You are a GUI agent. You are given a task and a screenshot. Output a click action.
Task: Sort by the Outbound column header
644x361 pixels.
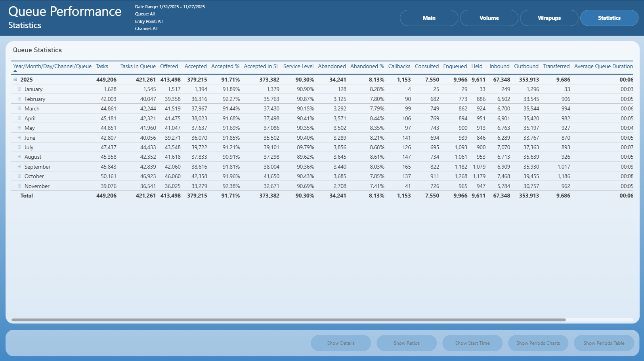pos(526,66)
